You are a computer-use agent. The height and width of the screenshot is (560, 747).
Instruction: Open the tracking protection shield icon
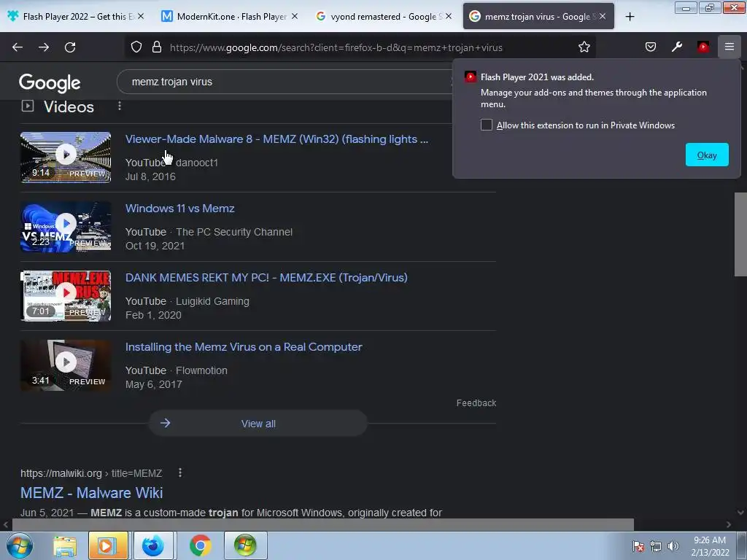pos(136,47)
